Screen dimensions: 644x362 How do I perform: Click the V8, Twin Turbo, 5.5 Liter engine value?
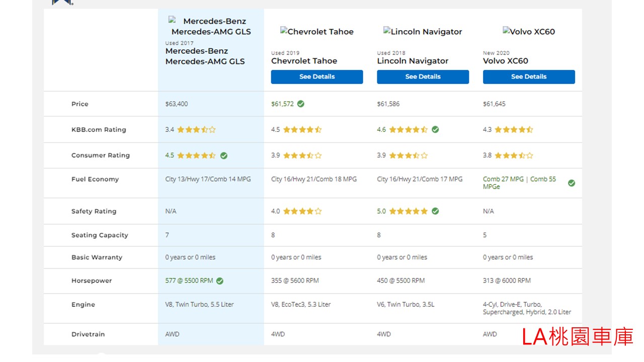point(199,305)
